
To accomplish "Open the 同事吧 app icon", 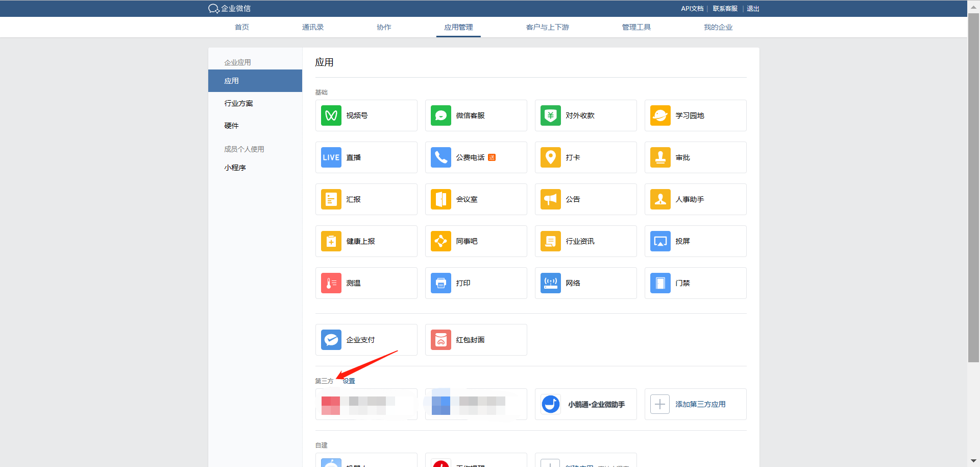I will click(441, 241).
